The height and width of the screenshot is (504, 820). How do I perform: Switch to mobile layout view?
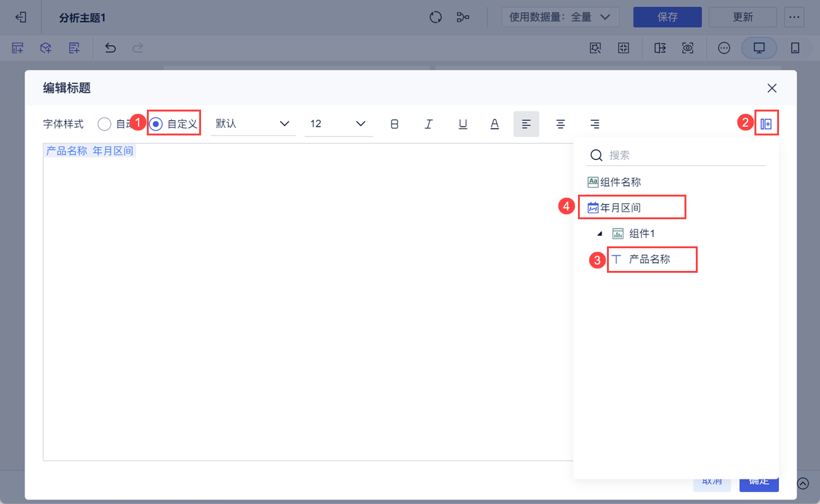(x=795, y=48)
